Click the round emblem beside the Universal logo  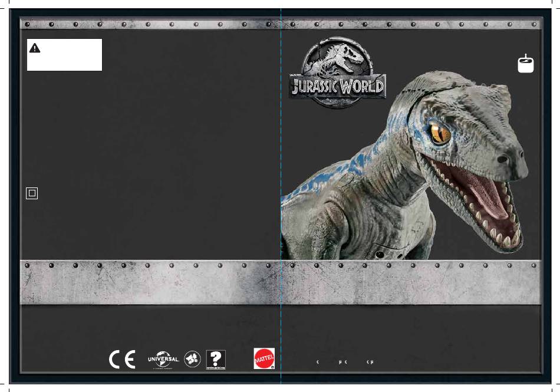tap(193, 359)
